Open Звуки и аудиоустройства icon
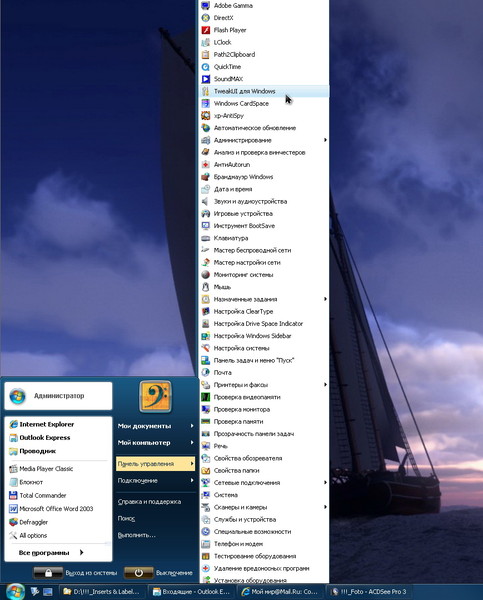The height and width of the screenshot is (600, 483). [x=206, y=202]
